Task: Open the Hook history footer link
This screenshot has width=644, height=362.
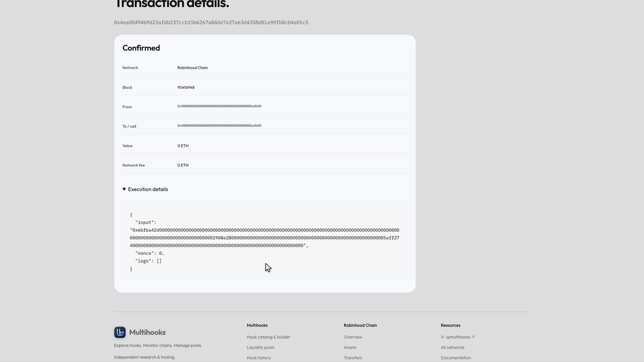Action: (259, 358)
